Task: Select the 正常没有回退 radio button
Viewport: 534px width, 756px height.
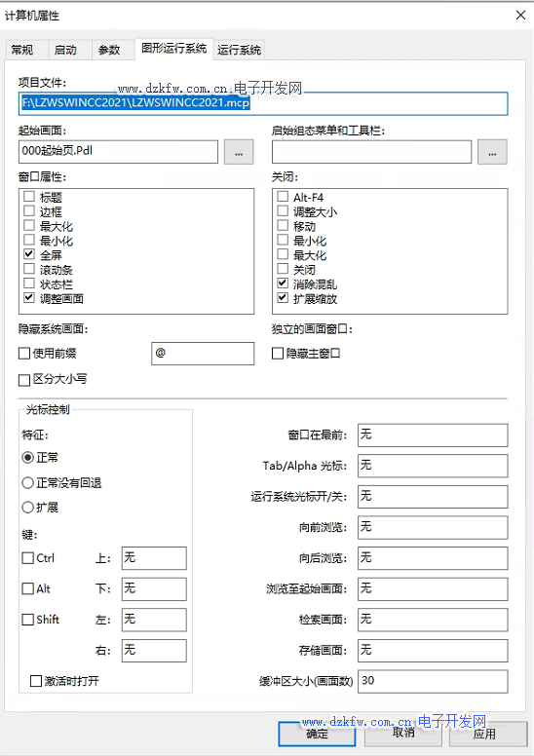Action: point(28,482)
